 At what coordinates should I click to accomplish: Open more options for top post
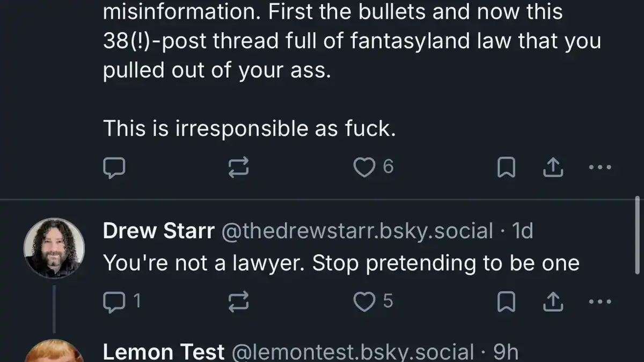[600, 167]
